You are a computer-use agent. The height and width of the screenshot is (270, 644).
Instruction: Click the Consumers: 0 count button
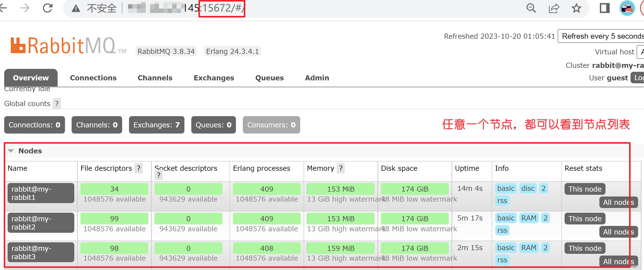pyautogui.click(x=271, y=125)
